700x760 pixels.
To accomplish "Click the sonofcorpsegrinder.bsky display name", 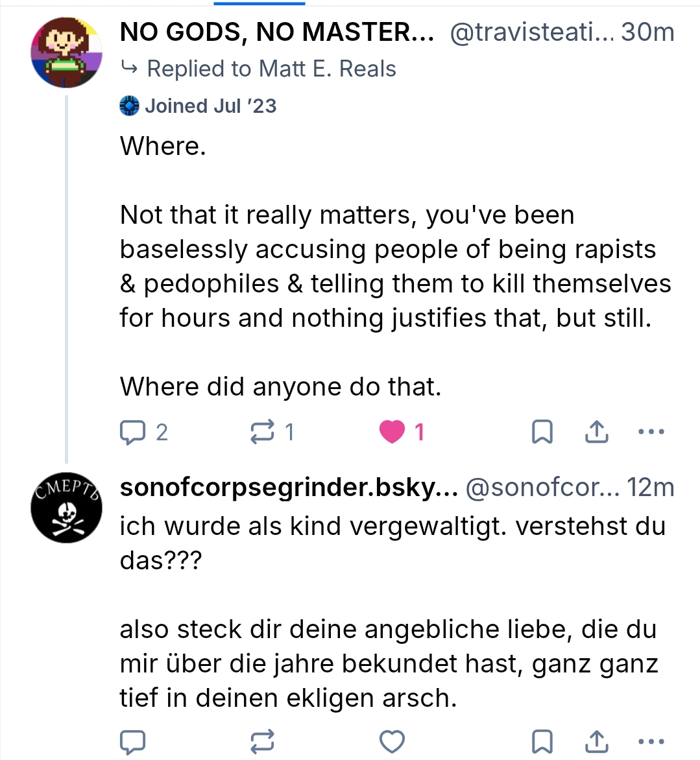I will [x=289, y=488].
